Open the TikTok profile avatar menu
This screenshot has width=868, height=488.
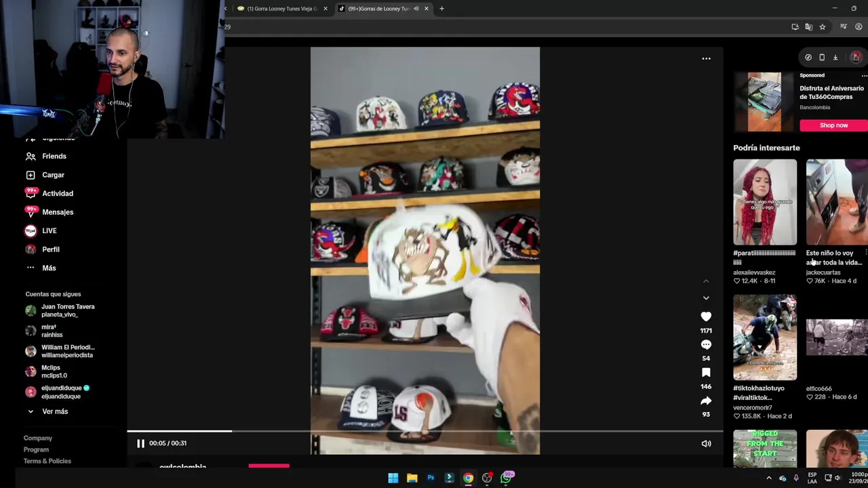coord(856,58)
